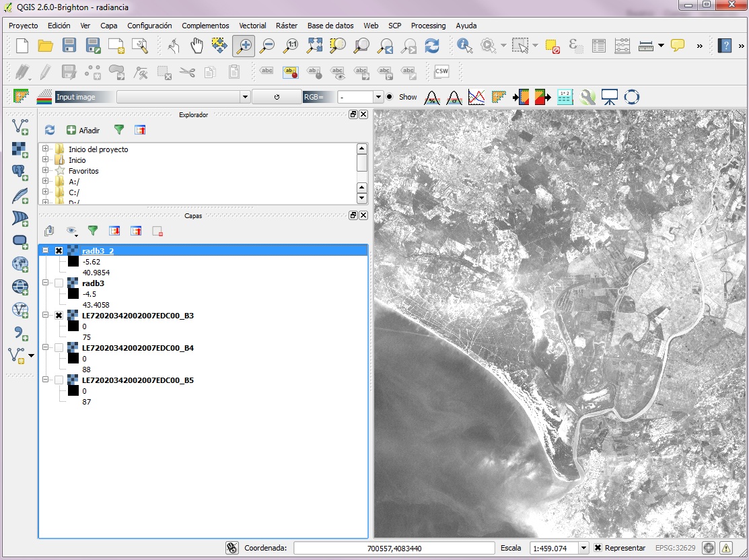This screenshot has height=560, width=749.
Task: Open the RGB= combo box dropdown
Action: pyautogui.click(x=378, y=97)
